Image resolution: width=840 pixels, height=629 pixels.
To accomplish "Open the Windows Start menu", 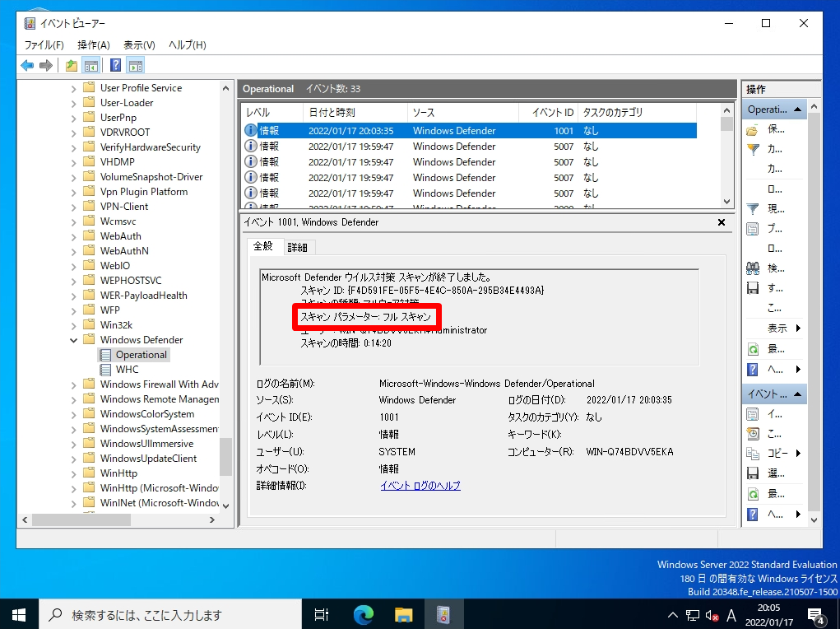I will click(19, 614).
